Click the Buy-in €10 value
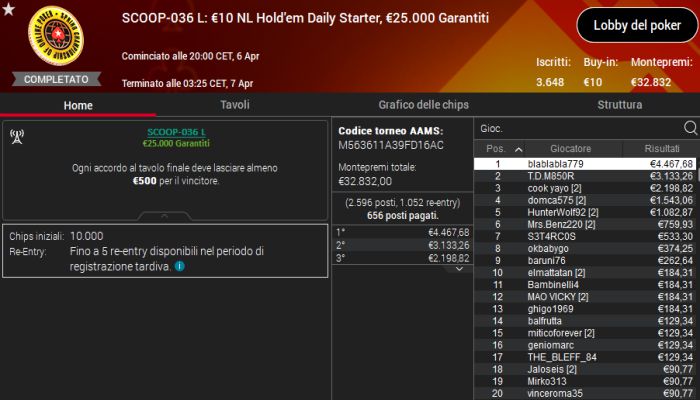This screenshot has width=700, height=400. pos(593,82)
